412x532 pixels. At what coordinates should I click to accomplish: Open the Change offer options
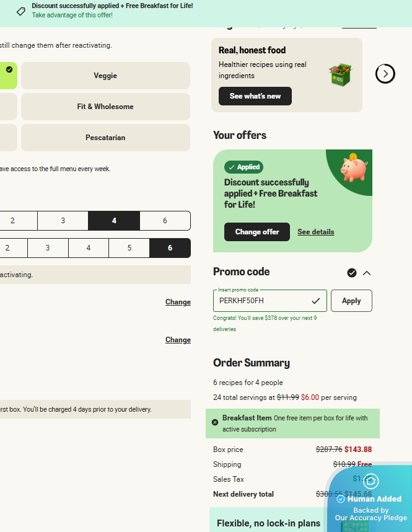click(257, 232)
